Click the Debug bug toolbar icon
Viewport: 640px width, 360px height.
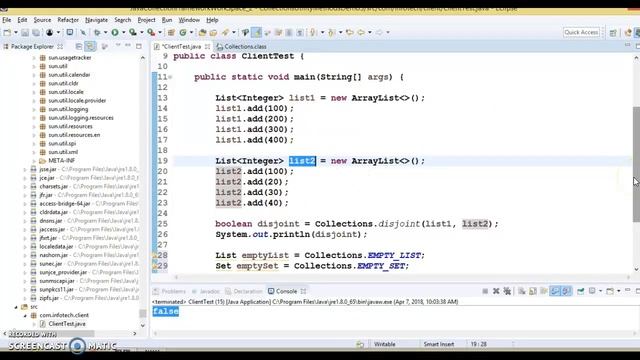click(x=97, y=32)
